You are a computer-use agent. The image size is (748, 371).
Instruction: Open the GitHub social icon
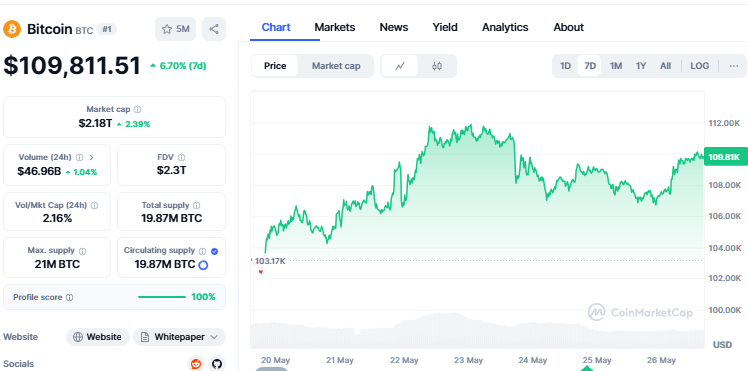click(x=217, y=364)
